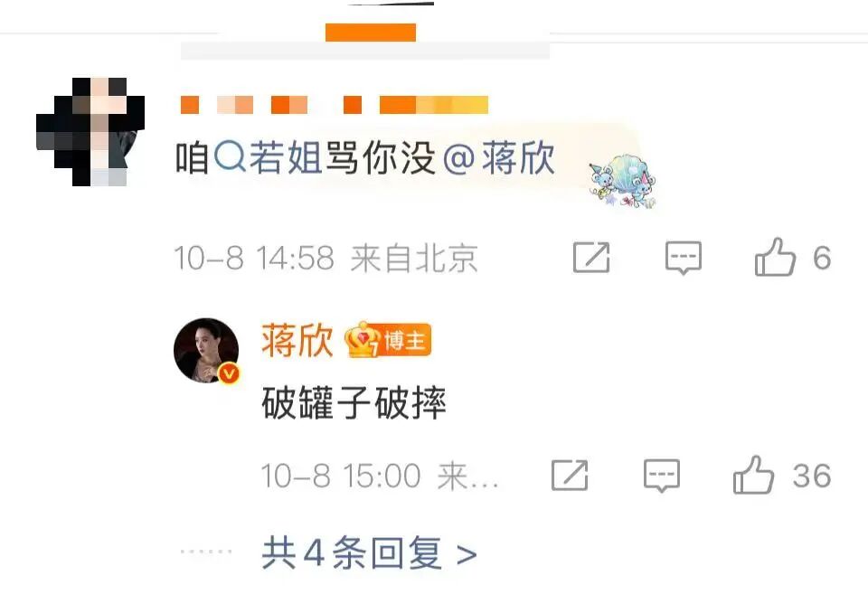
Task: Tap the repost icon on the 14:58 comment
Action: pos(591,258)
